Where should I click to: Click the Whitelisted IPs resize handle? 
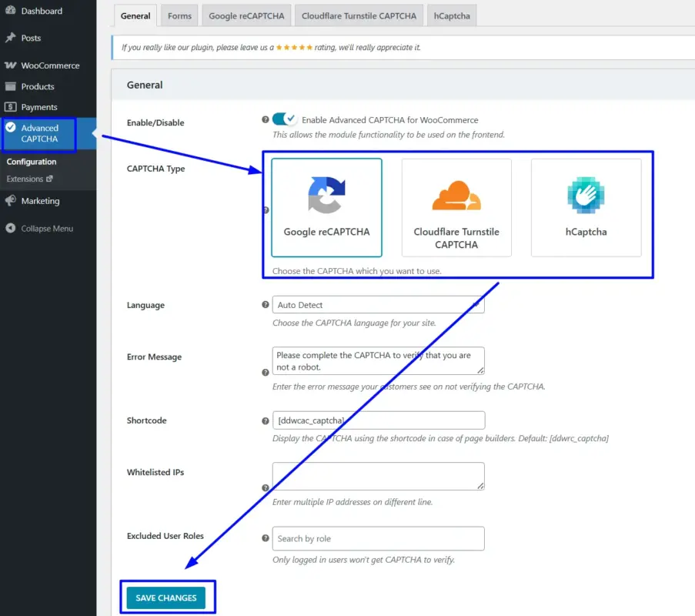(480, 486)
